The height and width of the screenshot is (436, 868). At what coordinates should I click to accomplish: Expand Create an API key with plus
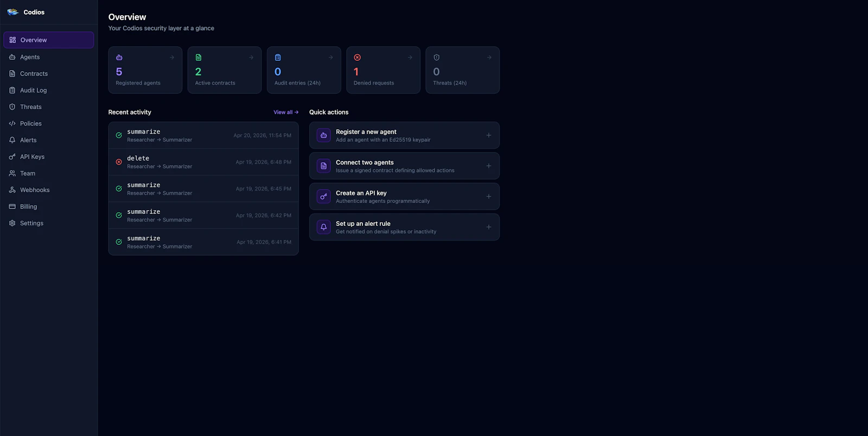coord(489,197)
